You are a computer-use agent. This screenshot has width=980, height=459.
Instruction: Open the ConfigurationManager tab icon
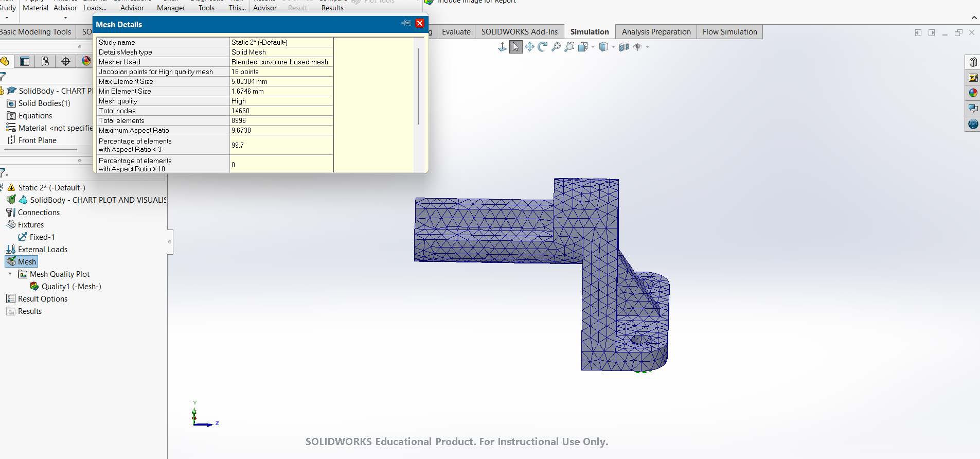(45, 62)
